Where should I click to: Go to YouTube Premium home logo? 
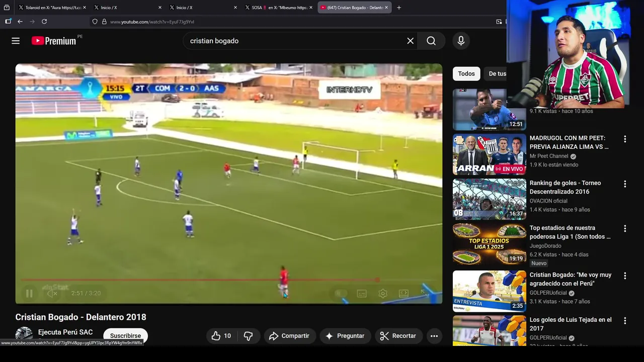point(54,41)
